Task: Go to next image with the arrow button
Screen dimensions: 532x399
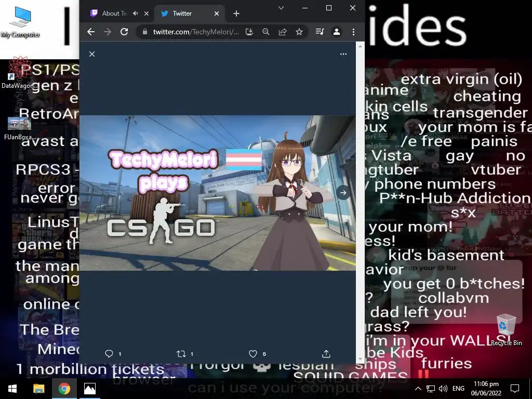Action: pos(343,193)
